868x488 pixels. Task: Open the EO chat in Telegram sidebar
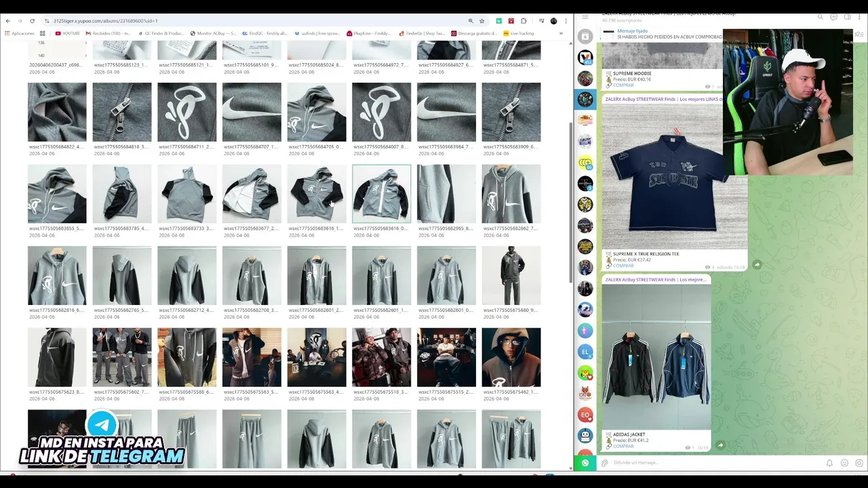point(585,415)
